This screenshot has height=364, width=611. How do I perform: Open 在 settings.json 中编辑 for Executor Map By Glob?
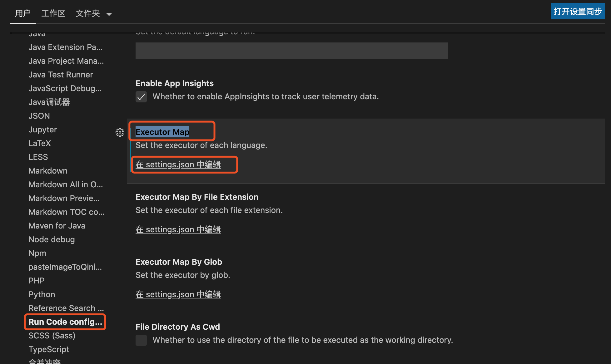(x=178, y=294)
